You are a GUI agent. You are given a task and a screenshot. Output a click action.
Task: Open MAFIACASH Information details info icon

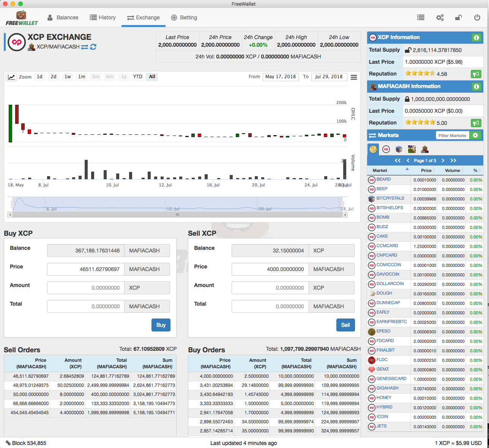pos(476,87)
